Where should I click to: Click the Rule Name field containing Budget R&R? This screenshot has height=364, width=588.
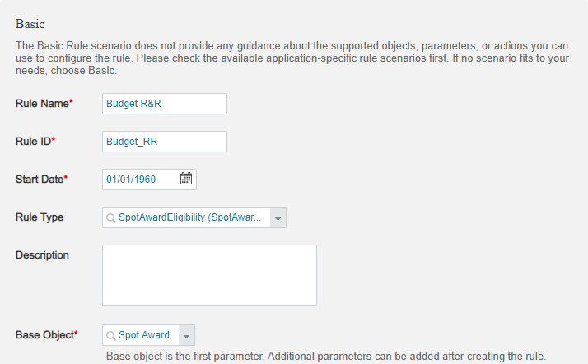[164, 104]
